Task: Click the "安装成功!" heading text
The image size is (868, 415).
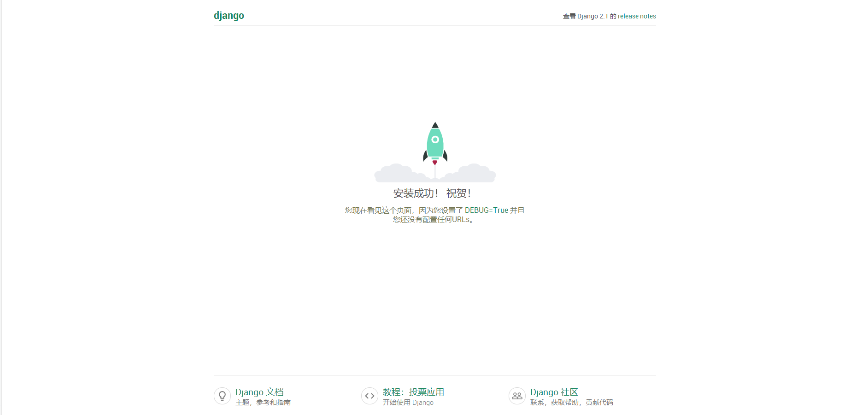Action: tap(416, 193)
